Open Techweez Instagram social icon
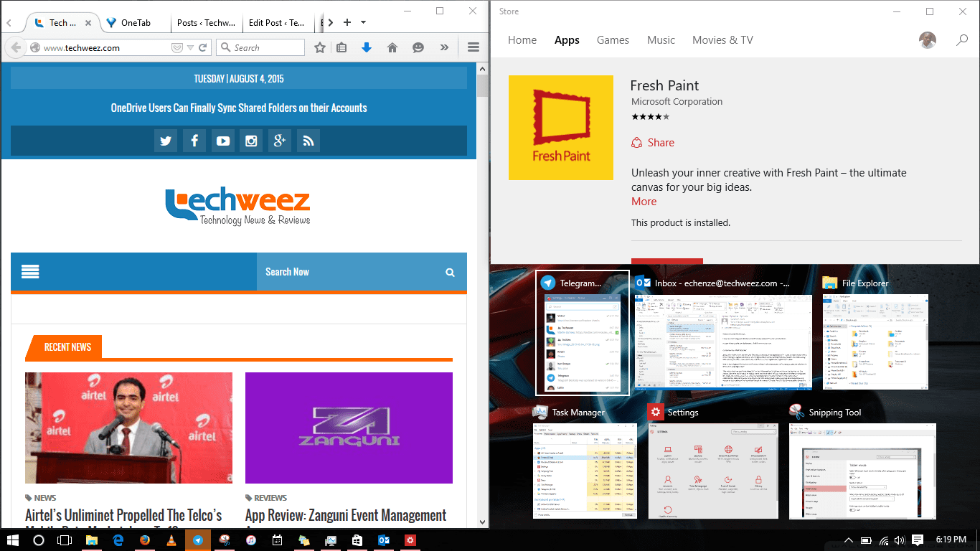 tap(251, 141)
